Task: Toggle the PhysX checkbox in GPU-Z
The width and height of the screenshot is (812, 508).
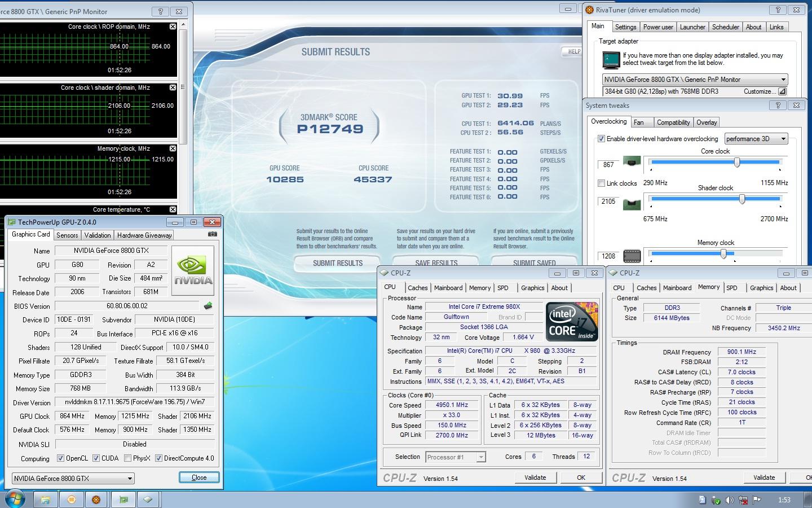Action: click(127, 458)
